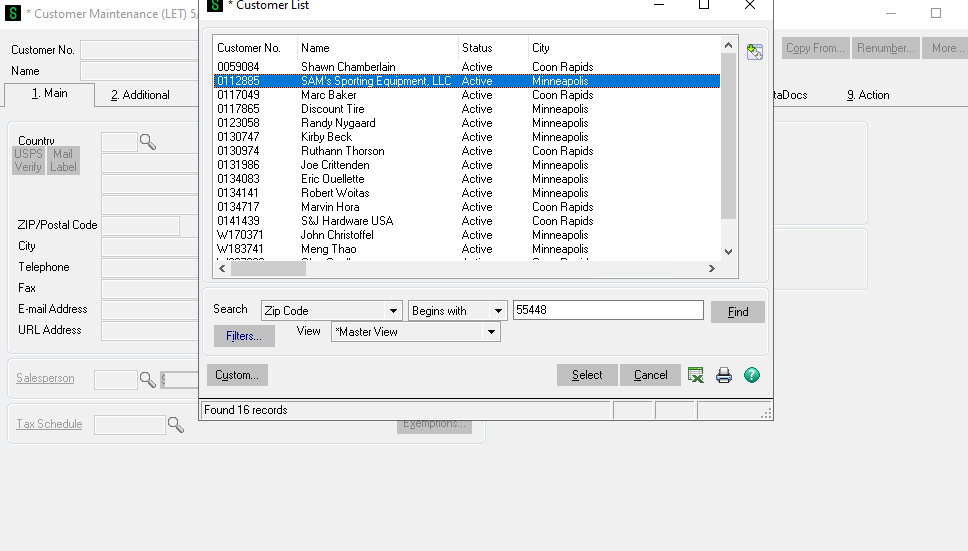Open the Begins with operator dropdown
This screenshot has width=968, height=551.
tap(497, 311)
